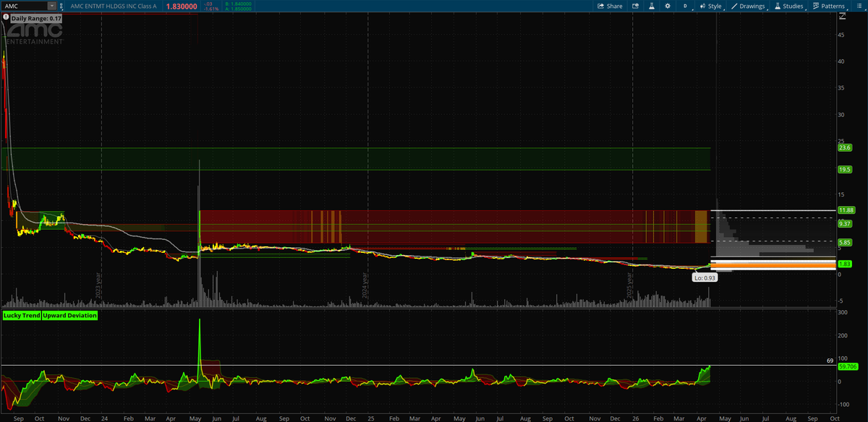The image size is (868, 422).
Task: Click the snapshot icon right of Share
Action: 635,6
